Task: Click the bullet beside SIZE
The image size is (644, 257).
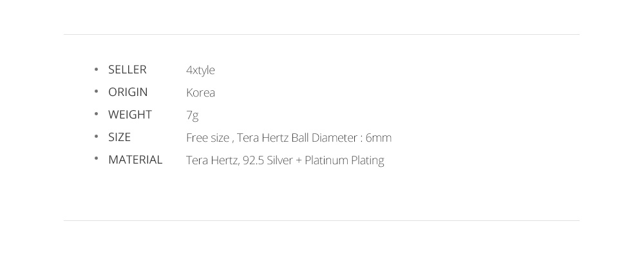Action: coord(96,137)
